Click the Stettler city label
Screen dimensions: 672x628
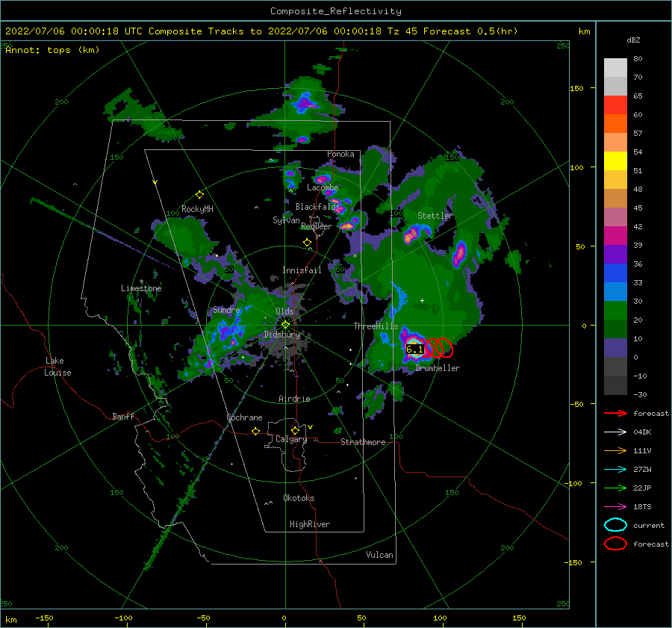click(x=435, y=216)
